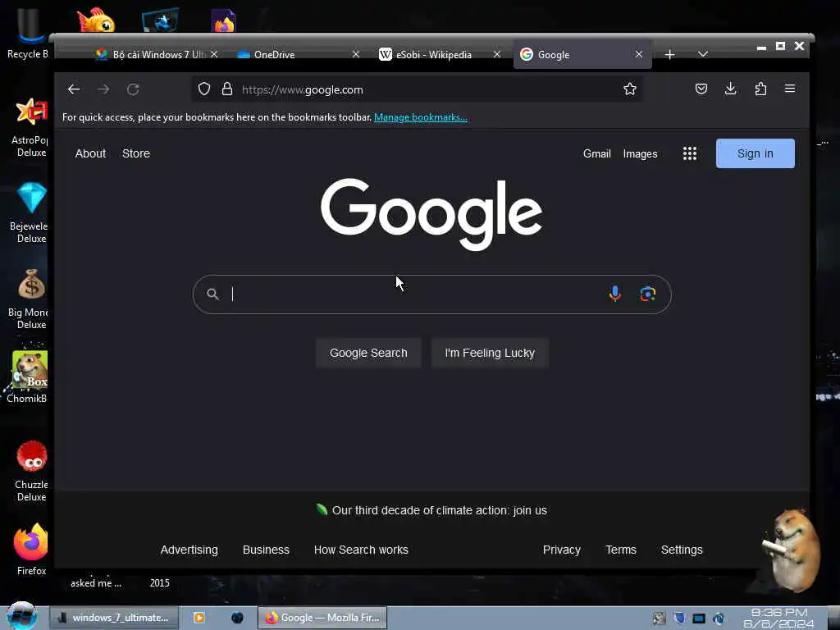Viewport: 840px width, 630px height.
Task: Open the Images link
Action: pos(640,153)
